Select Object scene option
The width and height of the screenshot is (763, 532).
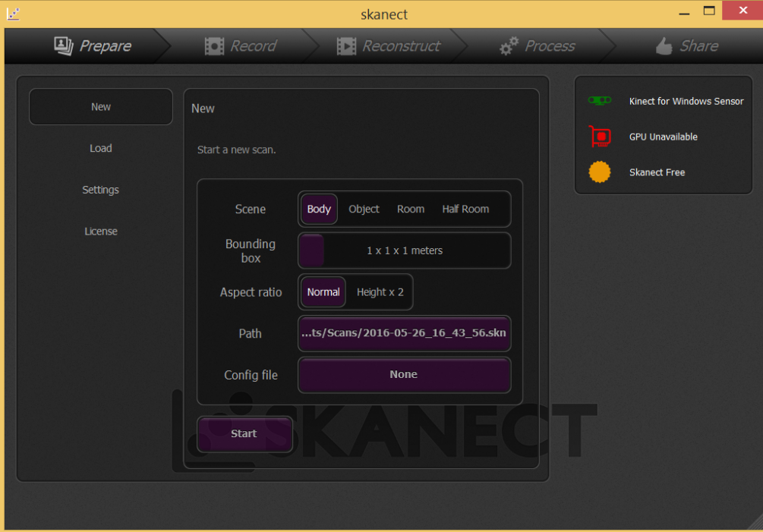364,209
